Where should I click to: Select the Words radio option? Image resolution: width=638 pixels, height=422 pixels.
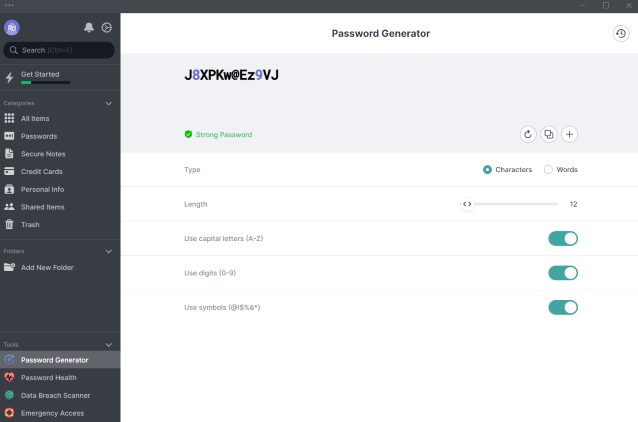coord(548,170)
